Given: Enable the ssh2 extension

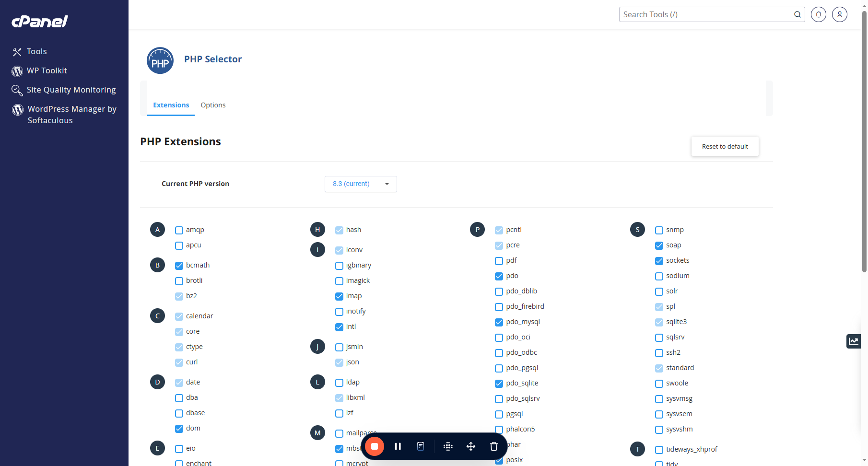Looking at the screenshot, I should [x=659, y=353].
